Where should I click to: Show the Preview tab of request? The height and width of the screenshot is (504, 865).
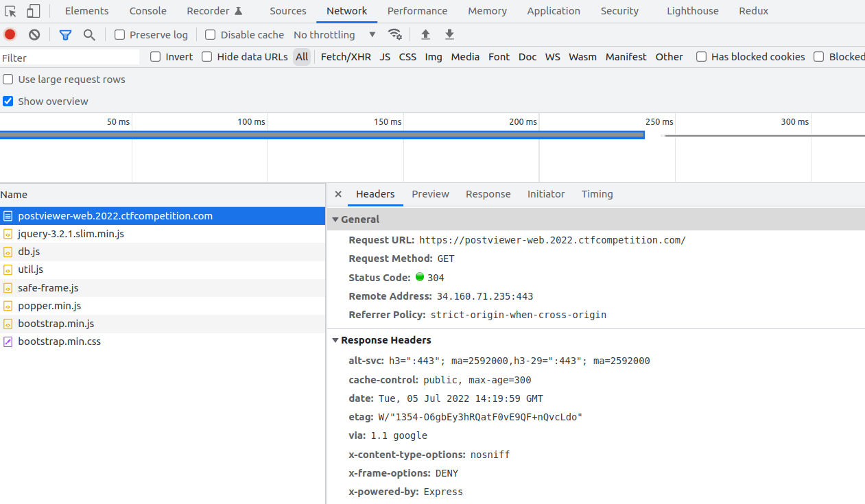(x=430, y=194)
